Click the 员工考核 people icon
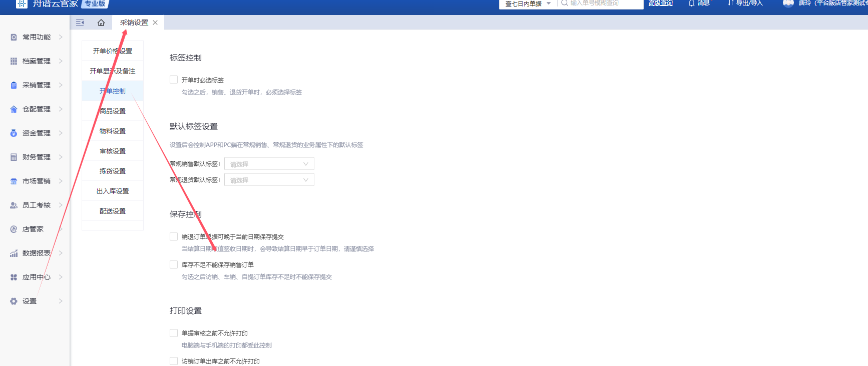The width and height of the screenshot is (868, 366). tap(14, 205)
